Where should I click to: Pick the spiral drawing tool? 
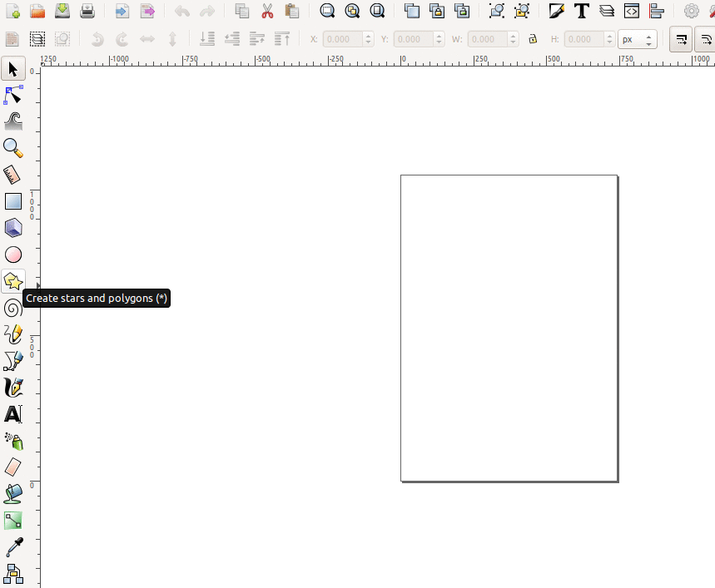pos(13,308)
